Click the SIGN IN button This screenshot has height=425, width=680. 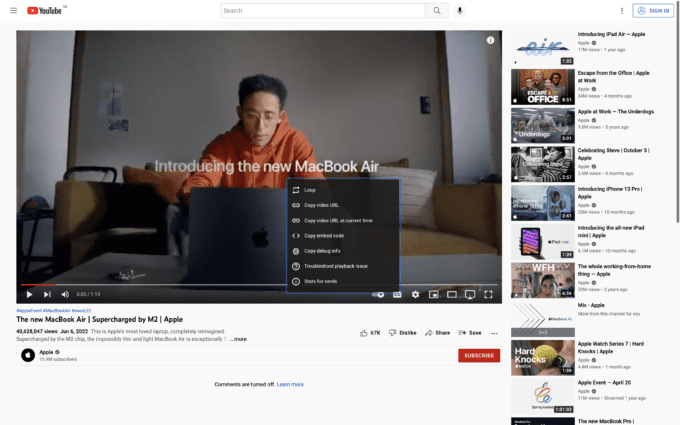653,10
